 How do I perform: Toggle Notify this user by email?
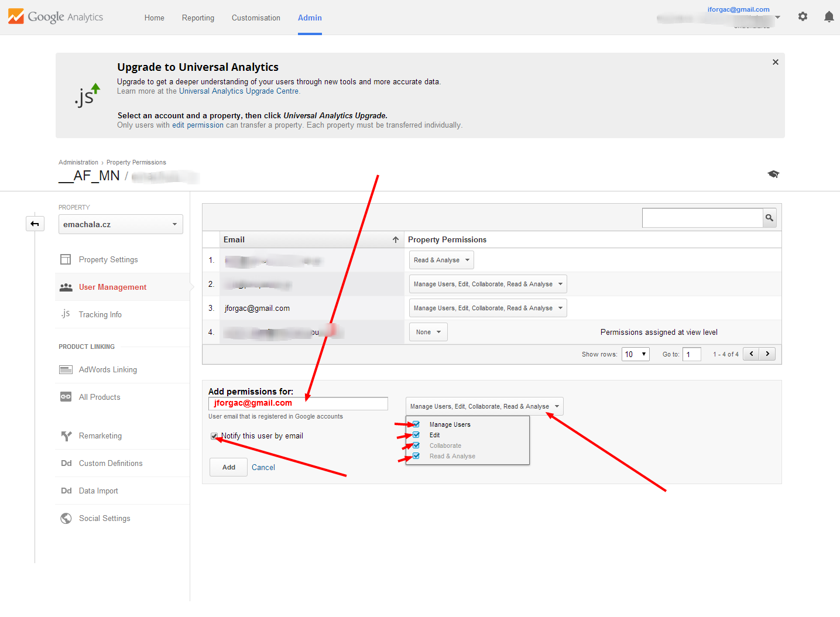click(214, 436)
